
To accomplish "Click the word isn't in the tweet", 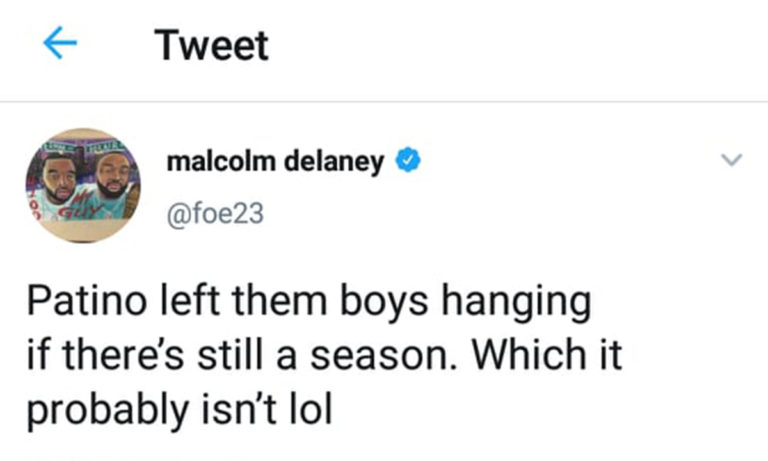I will 242,408.
